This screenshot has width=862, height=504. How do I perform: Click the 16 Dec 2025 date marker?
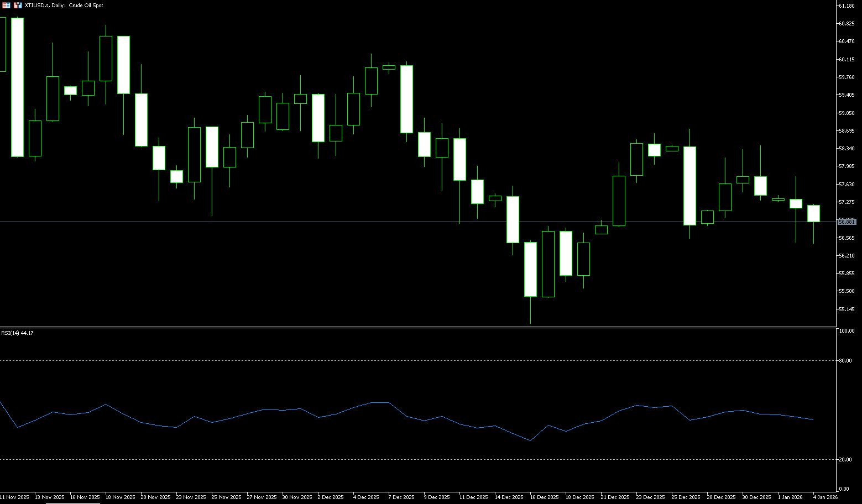(x=544, y=497)
